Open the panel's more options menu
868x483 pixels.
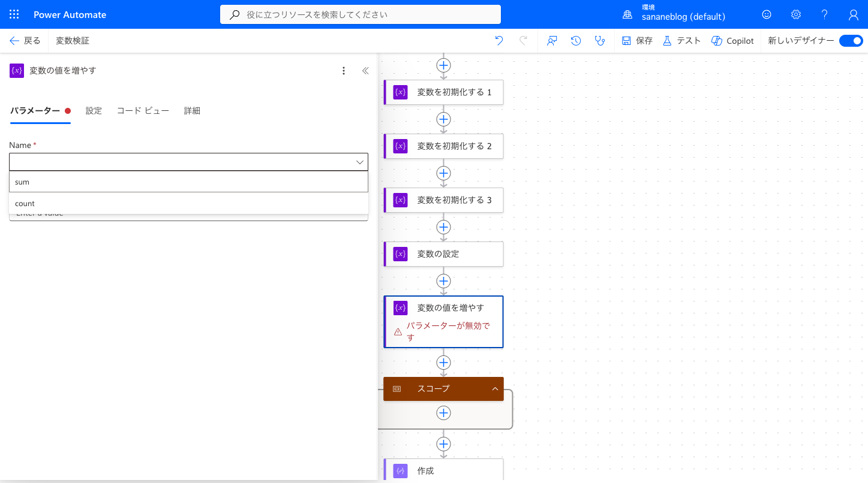pyautogui.click(x=344, y=71)
